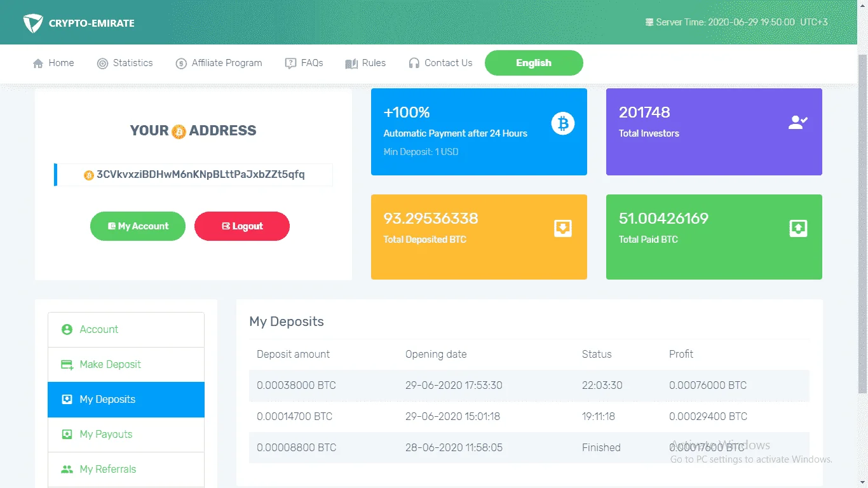Click the Account sidebar user icon
Screen dimensions: 868x488
click(x=67, y=330)
